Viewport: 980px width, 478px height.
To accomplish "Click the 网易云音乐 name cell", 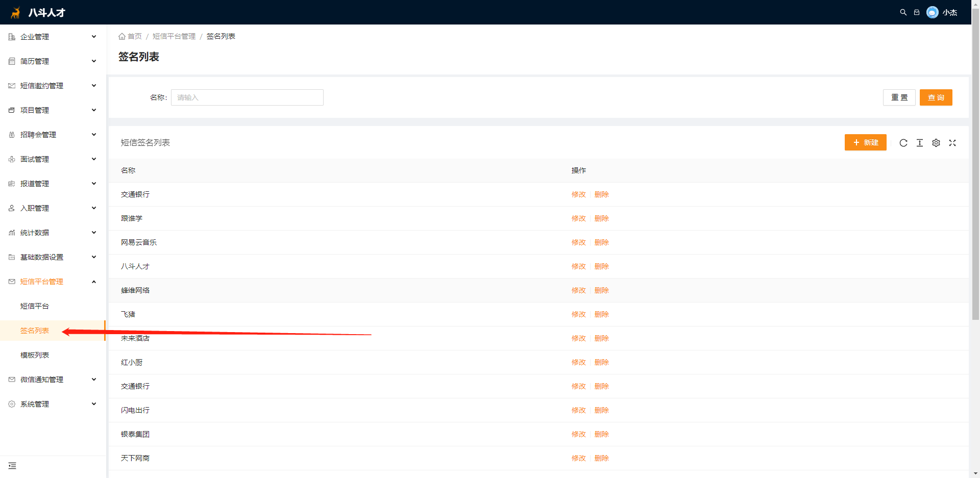I will click(x=139, y=242).
